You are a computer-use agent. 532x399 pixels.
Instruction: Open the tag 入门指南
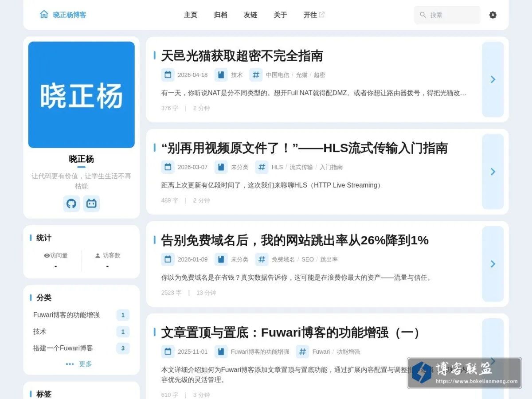(x=331, y=167)
